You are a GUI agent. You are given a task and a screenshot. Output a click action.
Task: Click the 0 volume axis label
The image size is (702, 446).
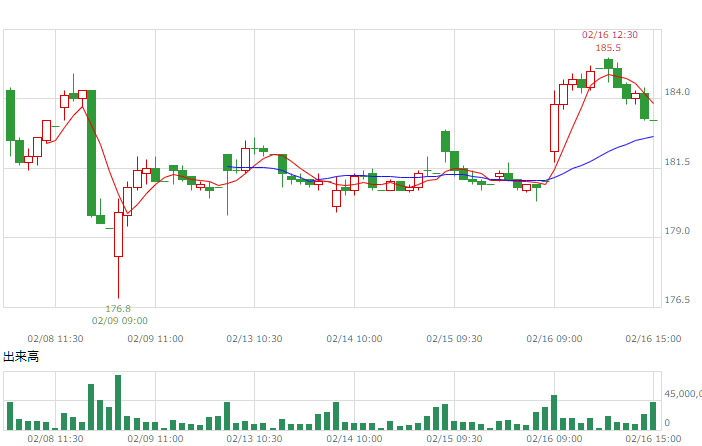click(667, 423)
